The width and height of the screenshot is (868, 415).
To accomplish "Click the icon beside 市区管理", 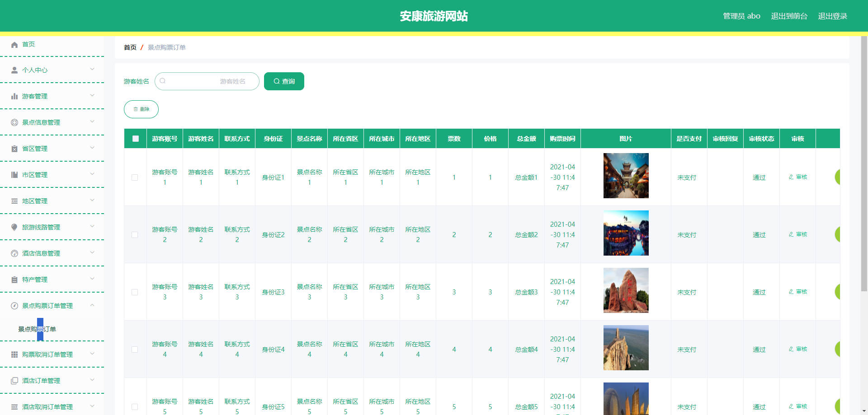I will pos(14,175).
